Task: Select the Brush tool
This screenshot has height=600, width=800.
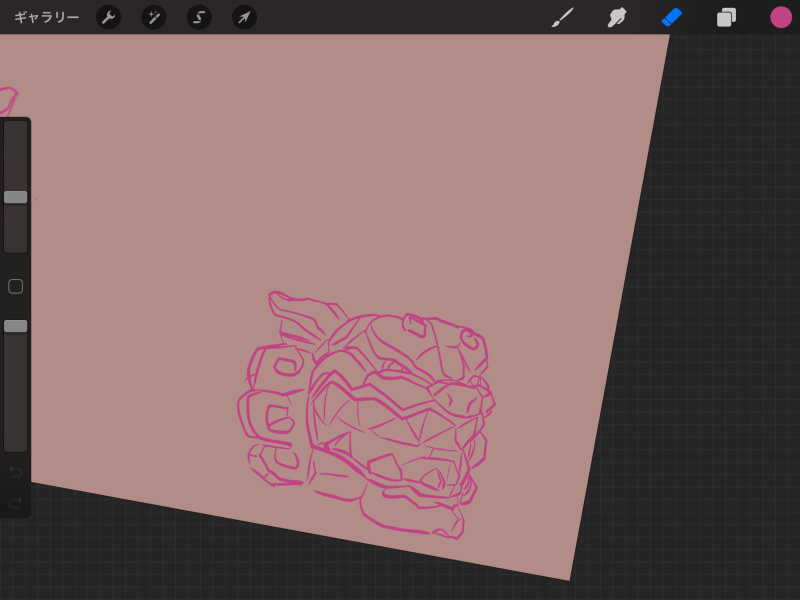Action: (x=562, y=17)
